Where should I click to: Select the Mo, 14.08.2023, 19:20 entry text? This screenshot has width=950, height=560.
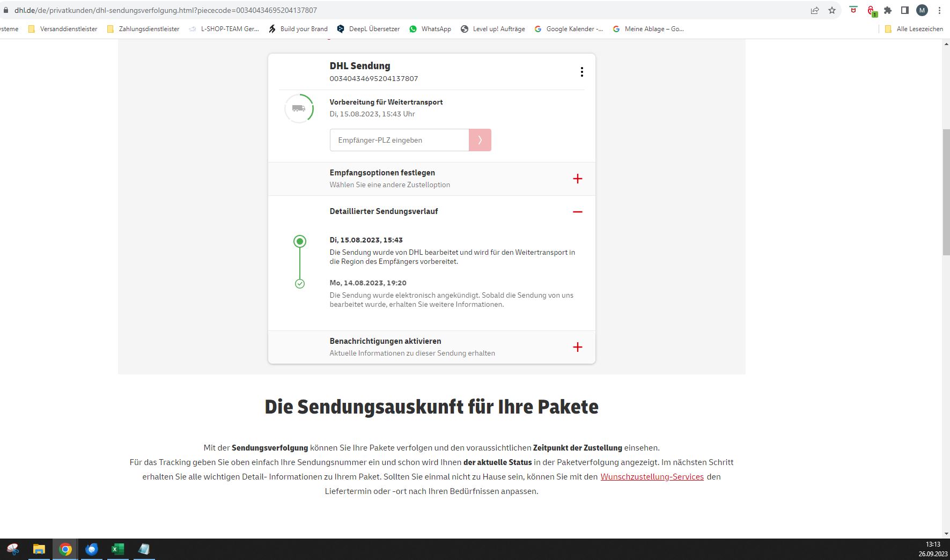coord(368,283)
